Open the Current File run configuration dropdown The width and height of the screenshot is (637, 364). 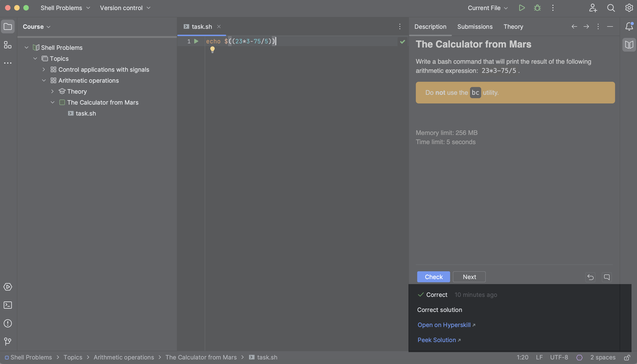point(488,8)
